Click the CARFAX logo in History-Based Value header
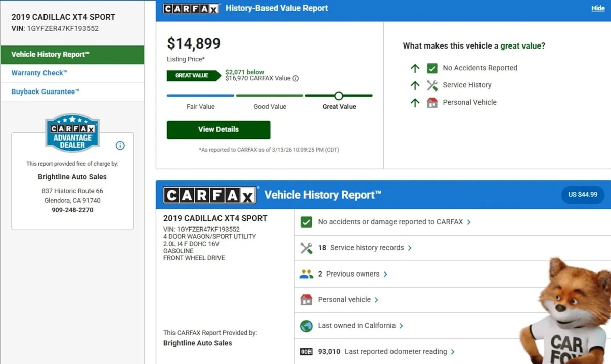611x364 pixels. [192, 8]
